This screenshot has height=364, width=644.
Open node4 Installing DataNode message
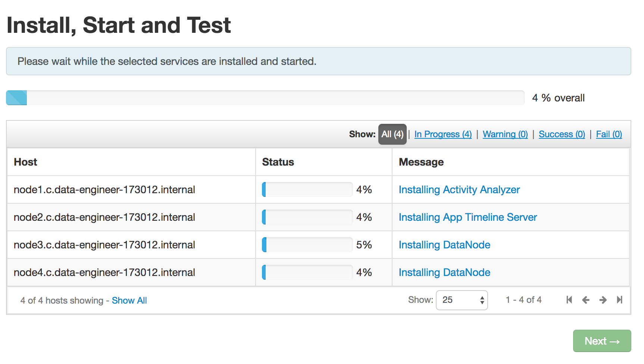[444, 273]
